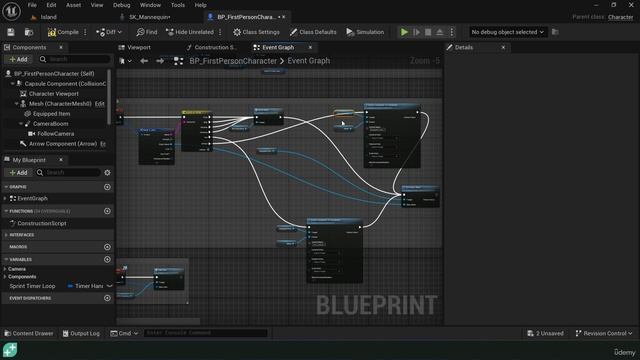
Task: Navigate back in graph history
Action: [x=144, y=61]
